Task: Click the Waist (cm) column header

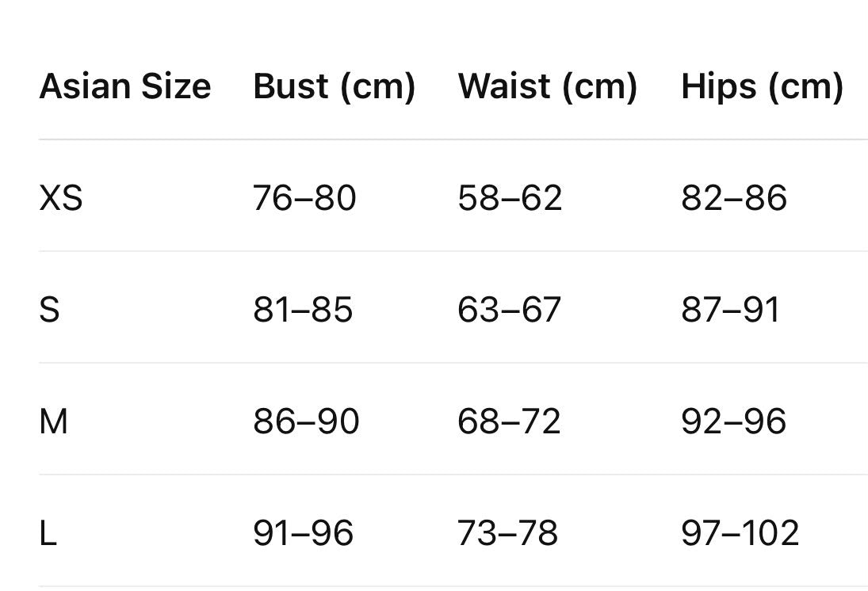Action: point(548,87)
